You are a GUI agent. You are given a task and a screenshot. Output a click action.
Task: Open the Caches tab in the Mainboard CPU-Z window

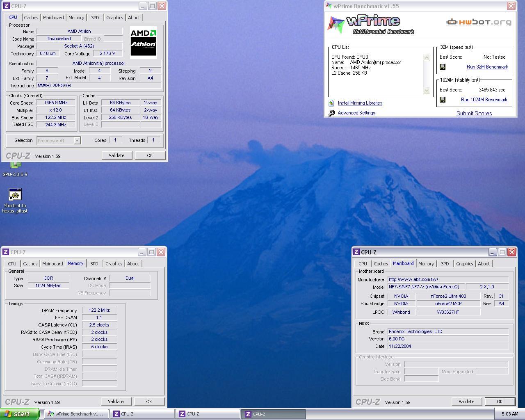coord(381,264)
